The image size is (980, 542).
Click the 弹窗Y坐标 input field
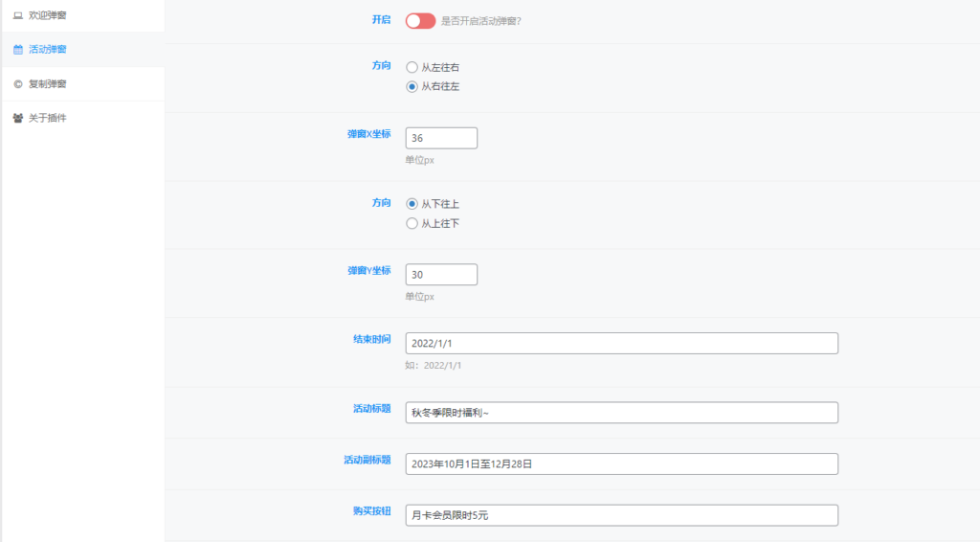click(x=441, y=275)
